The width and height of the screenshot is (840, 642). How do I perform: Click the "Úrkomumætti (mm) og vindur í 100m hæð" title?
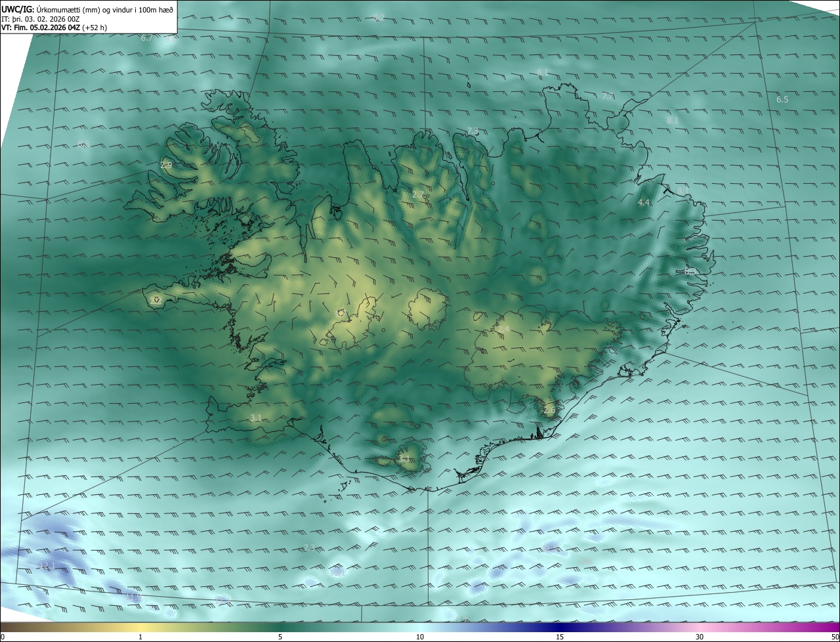[104, 9]
